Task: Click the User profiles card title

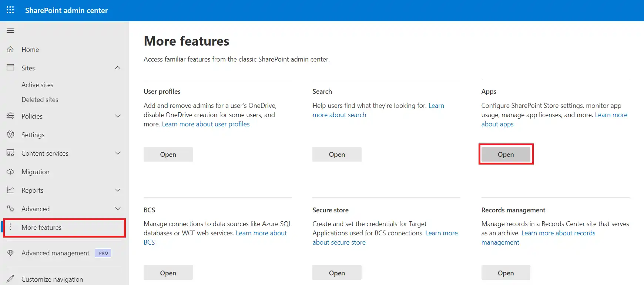Action: (162, 92)
